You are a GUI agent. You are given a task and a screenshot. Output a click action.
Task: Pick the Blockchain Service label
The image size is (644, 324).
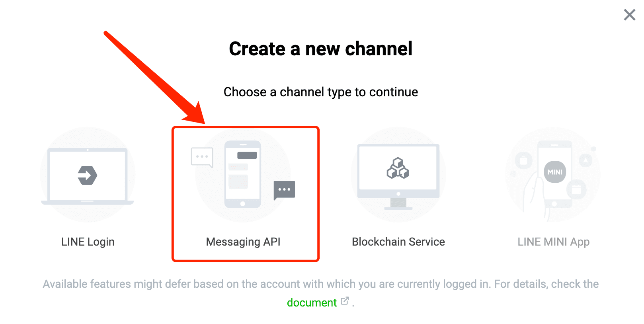(398, 242)
